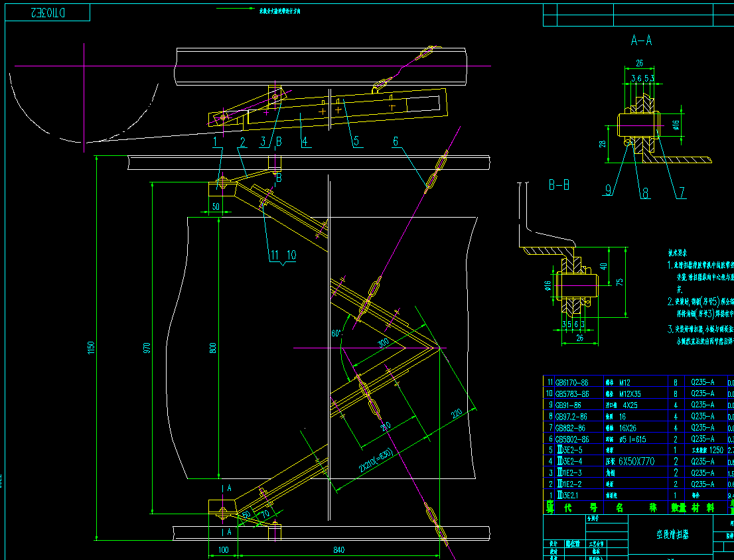
Task: Click the 800 vertical dimension text
Action: 213,348
